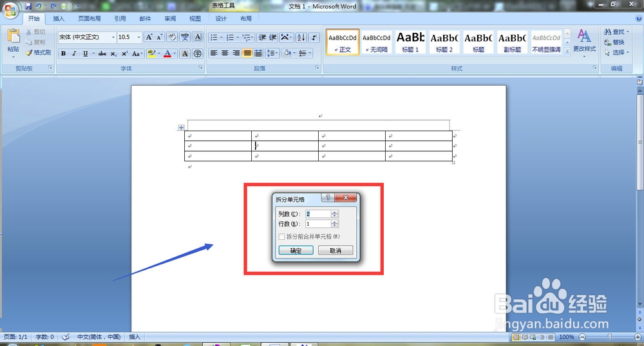The height and width of the screenshot is (346, 644).
Task: Switch to the 审阅 (Review) tab
Action: coord(170,19)
